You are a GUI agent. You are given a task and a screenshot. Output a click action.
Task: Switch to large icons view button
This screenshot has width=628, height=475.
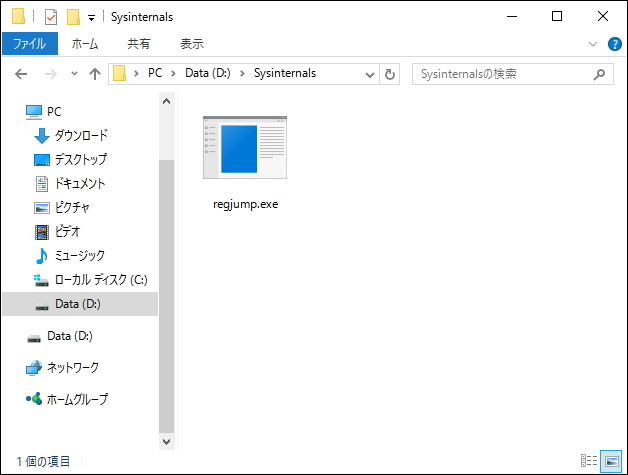point(612,461)
